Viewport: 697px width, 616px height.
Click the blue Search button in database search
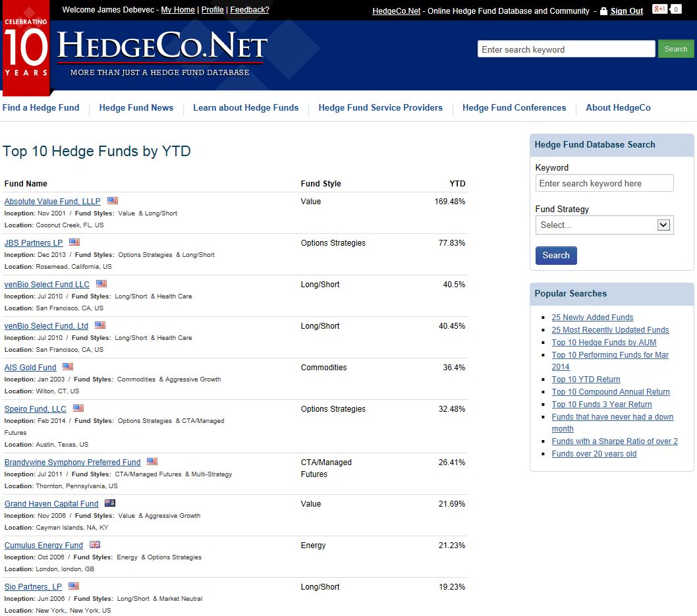click(x=556, y=256)
